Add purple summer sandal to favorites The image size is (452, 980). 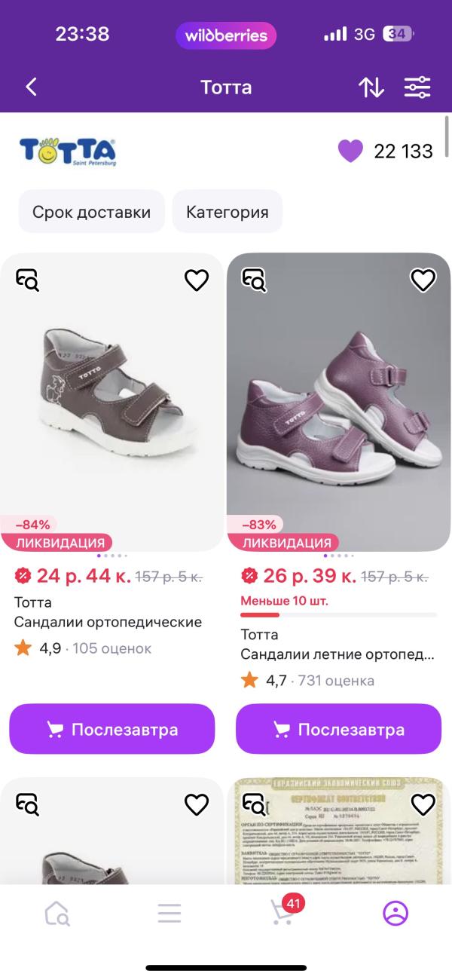(423, 280)
